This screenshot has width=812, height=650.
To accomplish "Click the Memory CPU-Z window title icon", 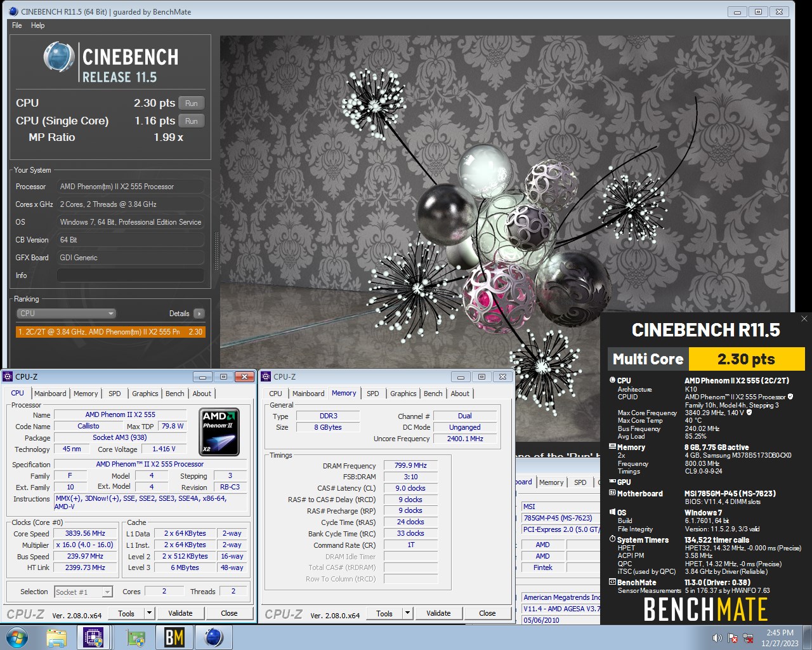I will point(266,376).
